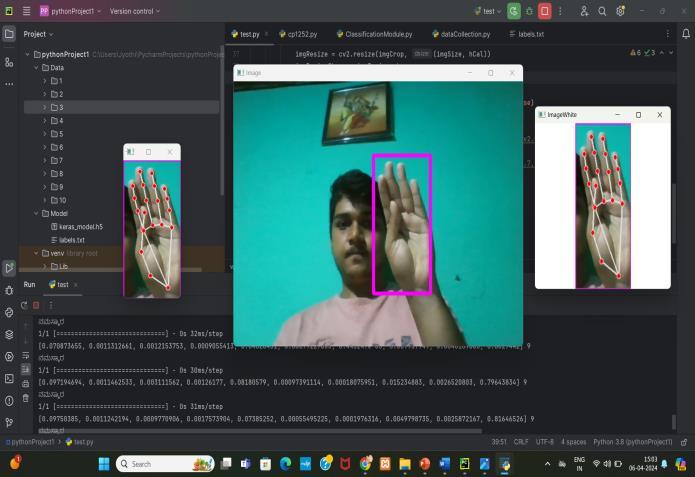Screen dimensions: 695x477
Task: Click test.py in breadcrumb bar
Action: pyautogui.click(x=80, y=442)
